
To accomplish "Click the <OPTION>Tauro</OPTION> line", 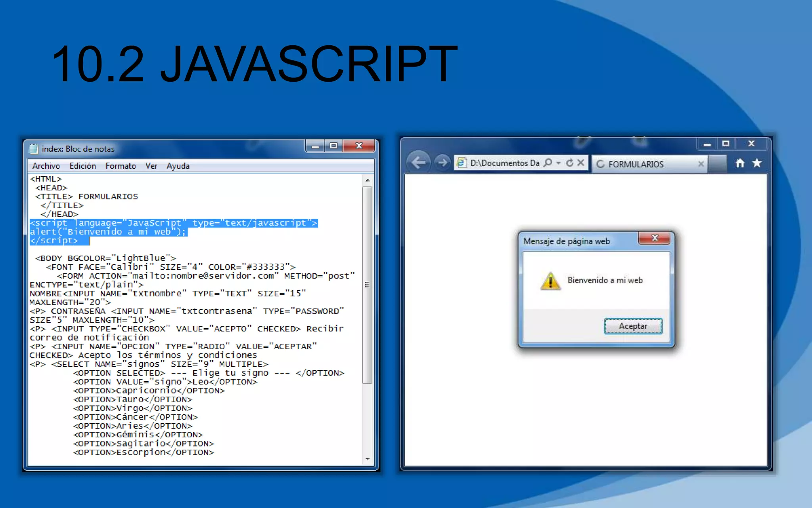I will (132, 400).
